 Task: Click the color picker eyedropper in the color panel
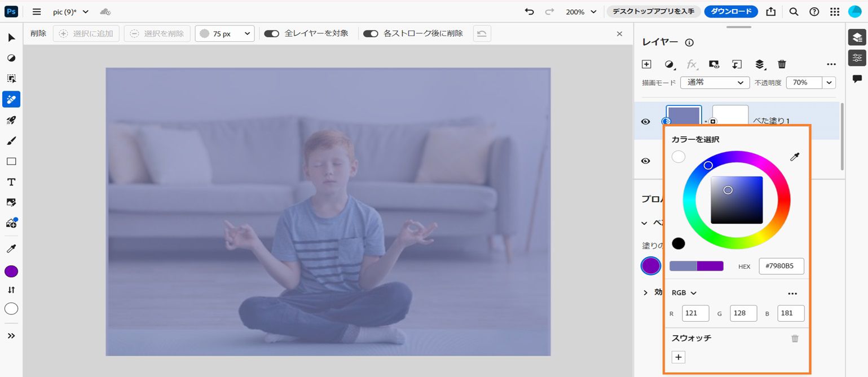point(795,156)
